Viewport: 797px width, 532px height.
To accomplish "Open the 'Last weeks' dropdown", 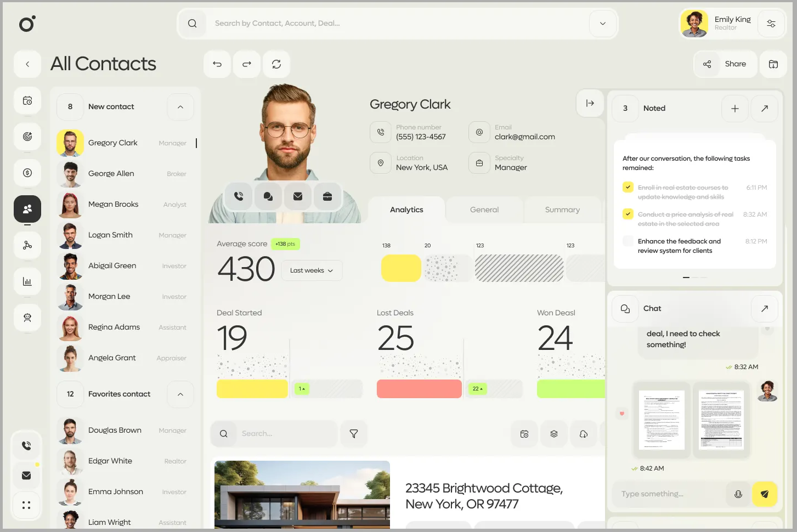I will point(312,270).
